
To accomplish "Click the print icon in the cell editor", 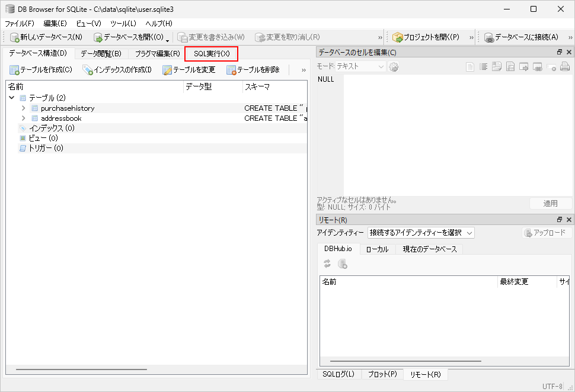I will 564,66.
